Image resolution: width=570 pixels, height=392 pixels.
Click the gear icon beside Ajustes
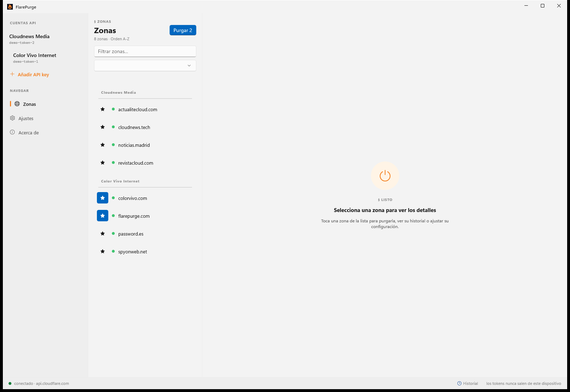[x=12, y=118]
